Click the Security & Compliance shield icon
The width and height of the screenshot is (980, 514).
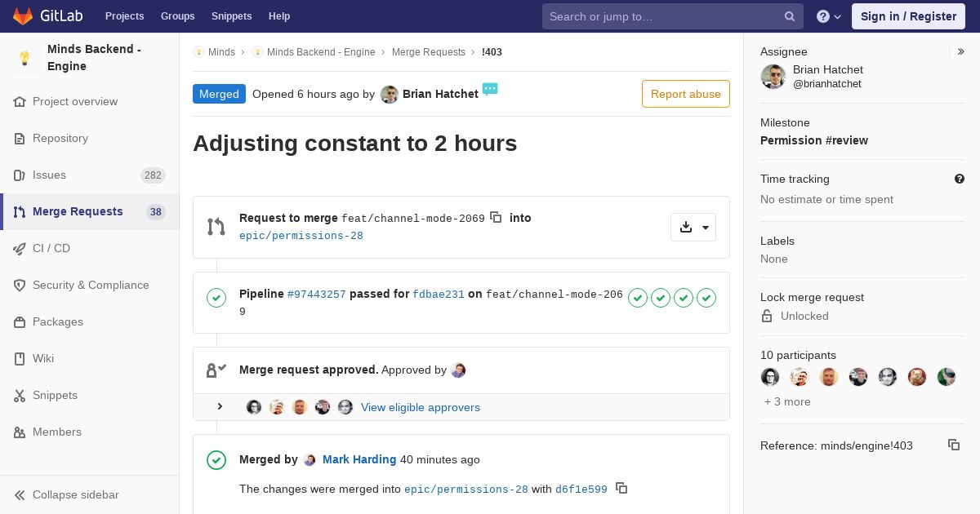click(20, 286)
